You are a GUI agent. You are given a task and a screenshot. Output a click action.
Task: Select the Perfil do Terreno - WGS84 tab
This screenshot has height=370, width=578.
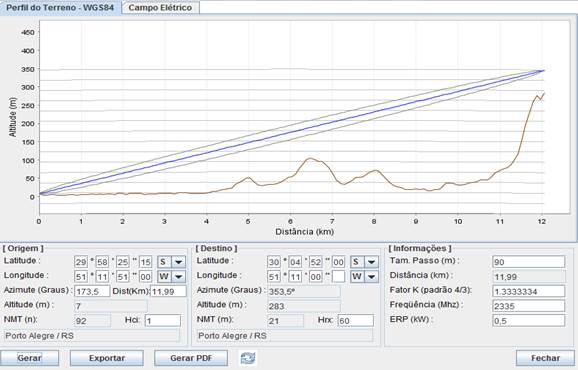(x=60, y=7)
